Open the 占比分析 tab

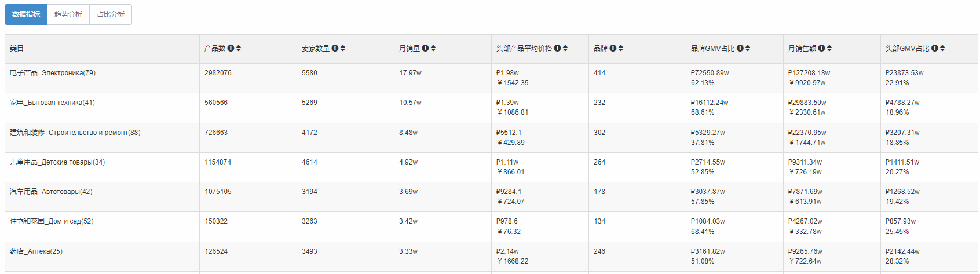click(111, 14)
